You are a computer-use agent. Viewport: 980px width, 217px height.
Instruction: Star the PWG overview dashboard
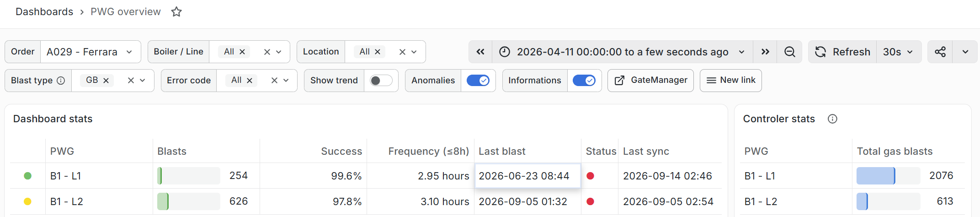pyautogui.click(x=176, y=12)
